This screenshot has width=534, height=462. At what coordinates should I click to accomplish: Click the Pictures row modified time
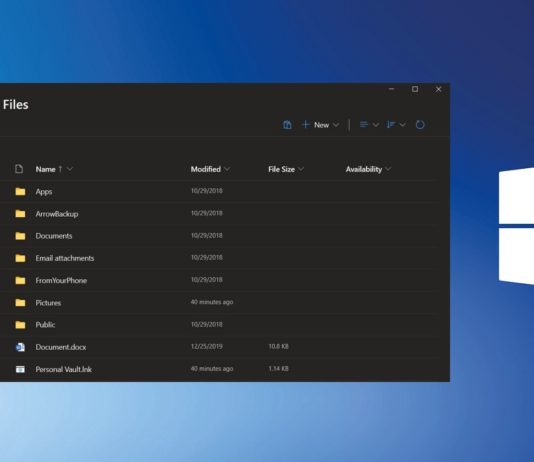pos(212,302)
